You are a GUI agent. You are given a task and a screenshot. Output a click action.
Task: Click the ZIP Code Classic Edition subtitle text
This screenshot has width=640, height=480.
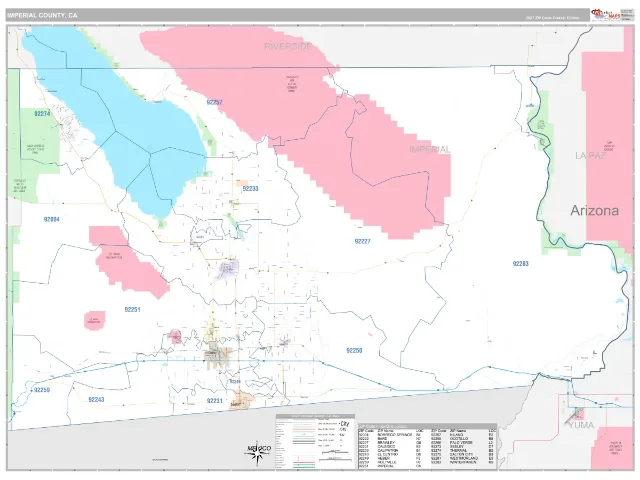click(552, 18)
